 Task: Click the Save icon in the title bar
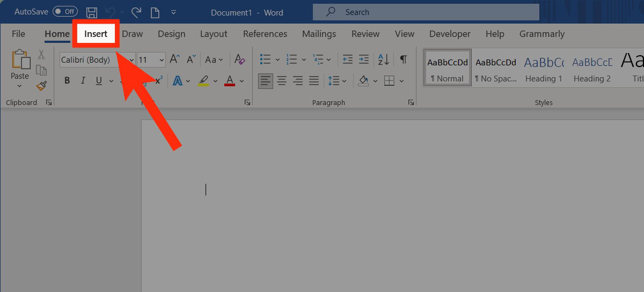coord(92,12)
